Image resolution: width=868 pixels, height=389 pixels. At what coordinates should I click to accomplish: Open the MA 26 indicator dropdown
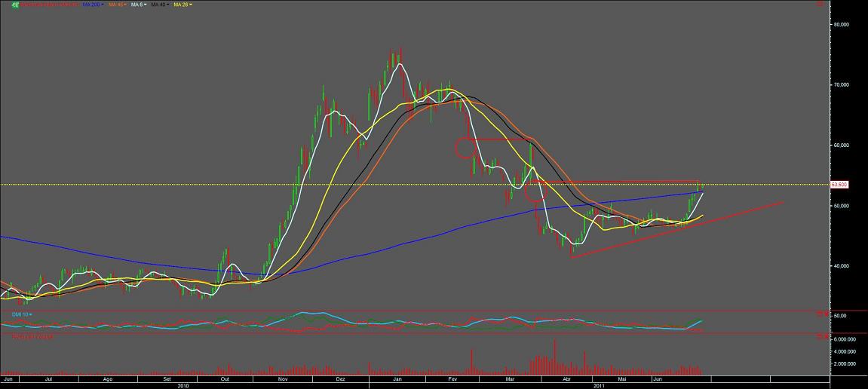(x=182, y=5)
